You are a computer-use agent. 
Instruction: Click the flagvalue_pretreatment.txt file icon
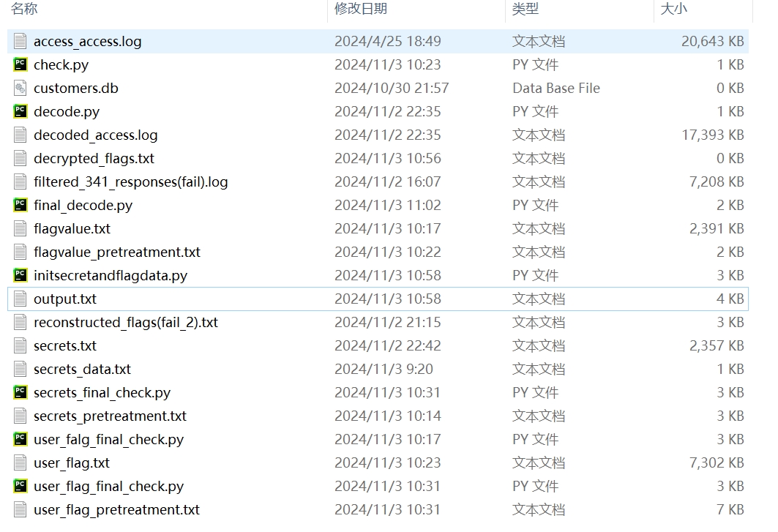coord(20,252)
